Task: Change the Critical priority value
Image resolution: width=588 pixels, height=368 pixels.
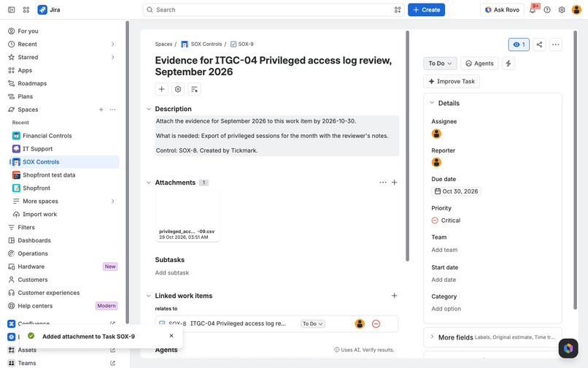Action: tap(446, 221)
